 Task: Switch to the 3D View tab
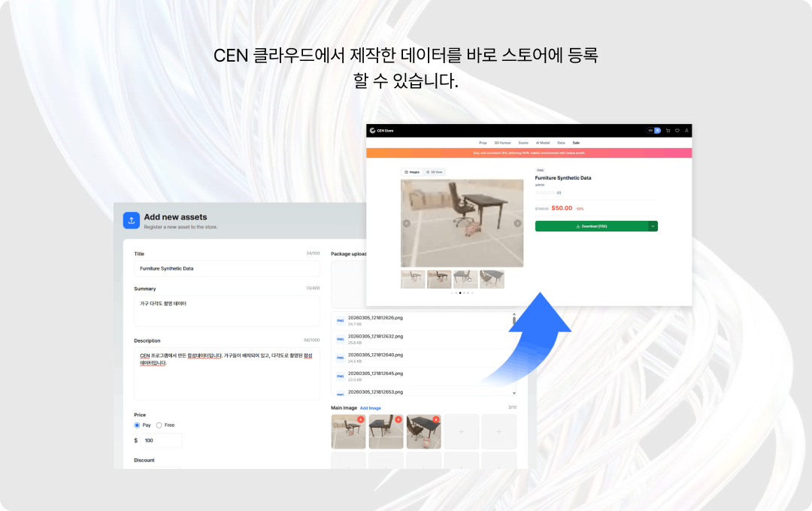(435, 172)
